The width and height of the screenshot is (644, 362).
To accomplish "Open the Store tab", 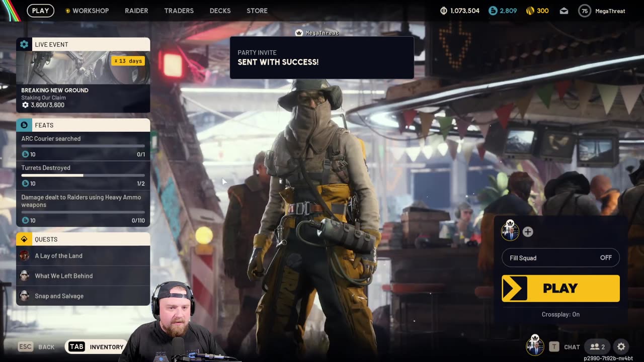I will tap(257, 11).
